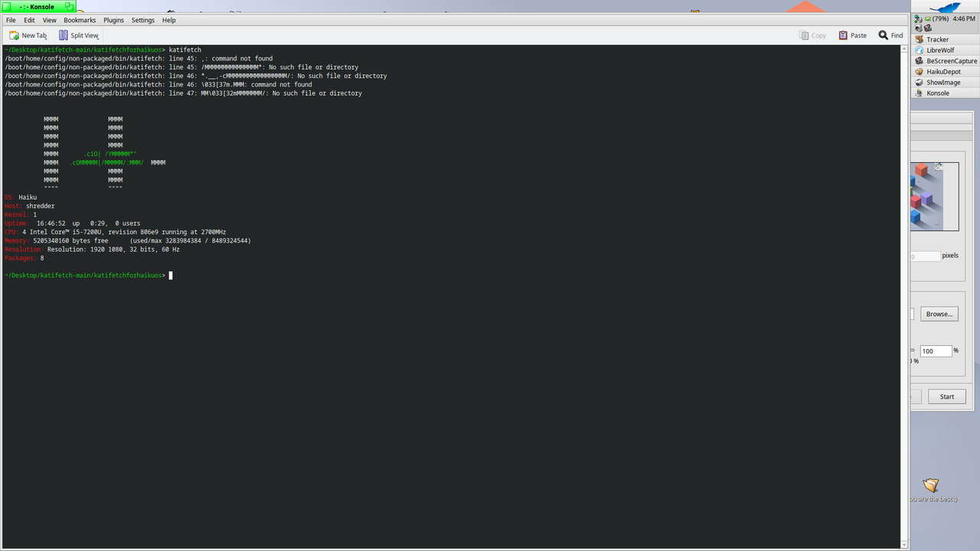980x551 pixels.
Task: Select ShowImage in the Deskbar list
Action: [940, 82]
